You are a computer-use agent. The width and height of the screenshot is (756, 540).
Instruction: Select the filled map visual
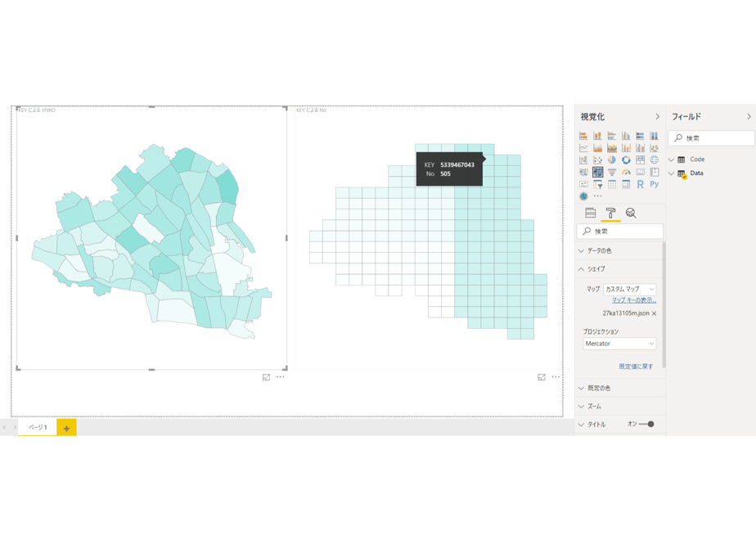[x=583, y=172]
